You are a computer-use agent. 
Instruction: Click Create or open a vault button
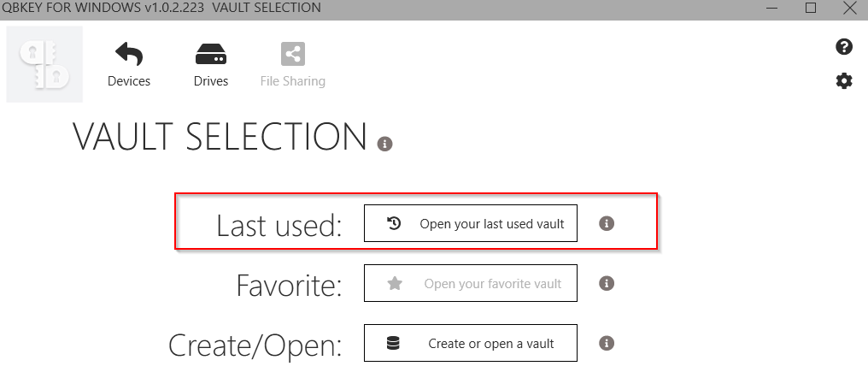point(471,343)
